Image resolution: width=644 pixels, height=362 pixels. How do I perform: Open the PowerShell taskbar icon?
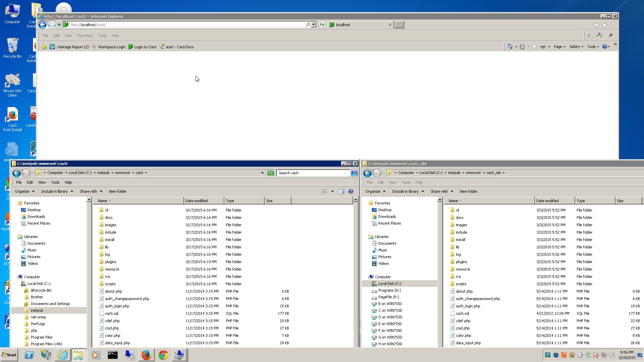[29, 355]
